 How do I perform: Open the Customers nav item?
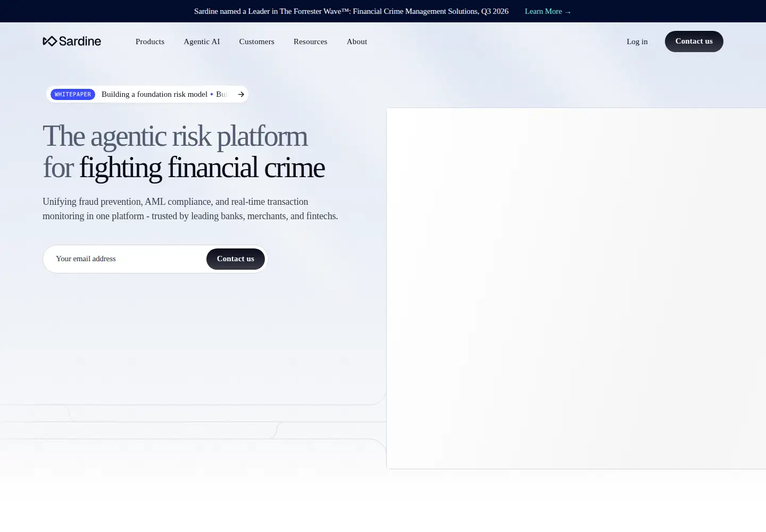click(257, 41)
